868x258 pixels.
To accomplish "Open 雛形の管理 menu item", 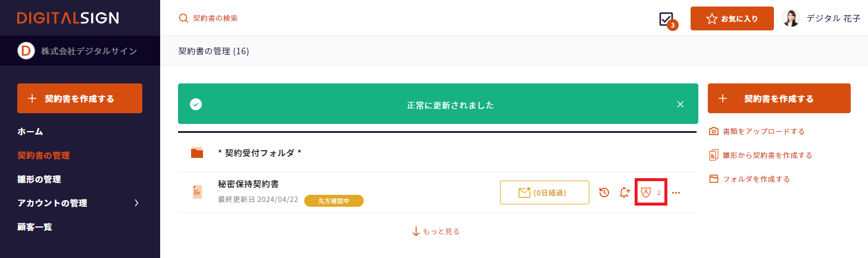I will (x=39, y=179).
